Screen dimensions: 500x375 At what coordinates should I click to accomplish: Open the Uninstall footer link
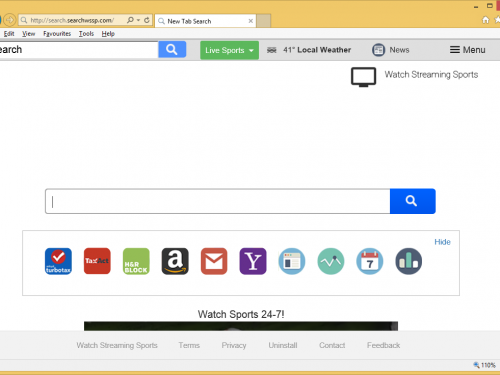pos(283,345)
